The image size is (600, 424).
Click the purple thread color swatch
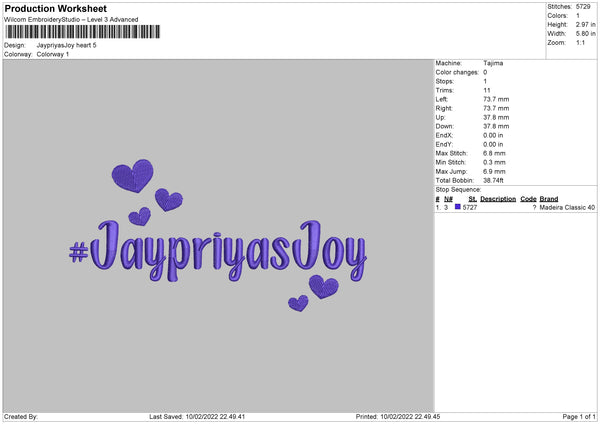coord(457,207)
